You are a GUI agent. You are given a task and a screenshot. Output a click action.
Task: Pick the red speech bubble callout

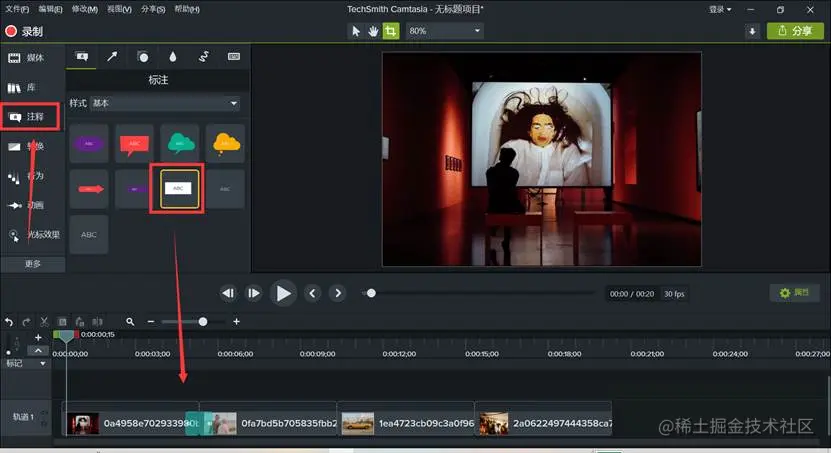134,144
